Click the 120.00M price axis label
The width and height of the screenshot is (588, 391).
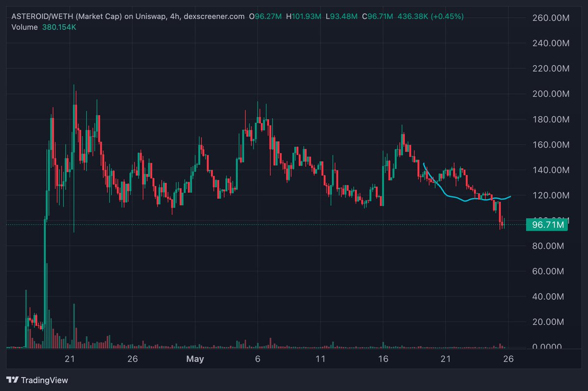pyautogui.click(x=551, y=195)
